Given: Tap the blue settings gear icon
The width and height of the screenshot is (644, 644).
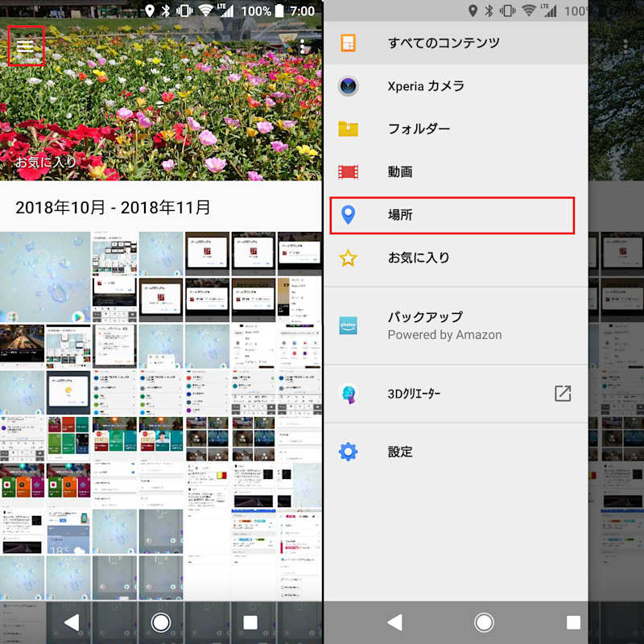Looking at the screenshot, I should click(x=348, y=452).
